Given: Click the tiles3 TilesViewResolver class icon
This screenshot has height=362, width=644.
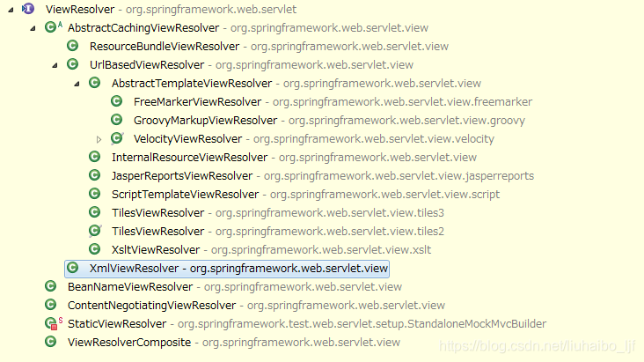Looking at the screenshot, I should (94, 212).
